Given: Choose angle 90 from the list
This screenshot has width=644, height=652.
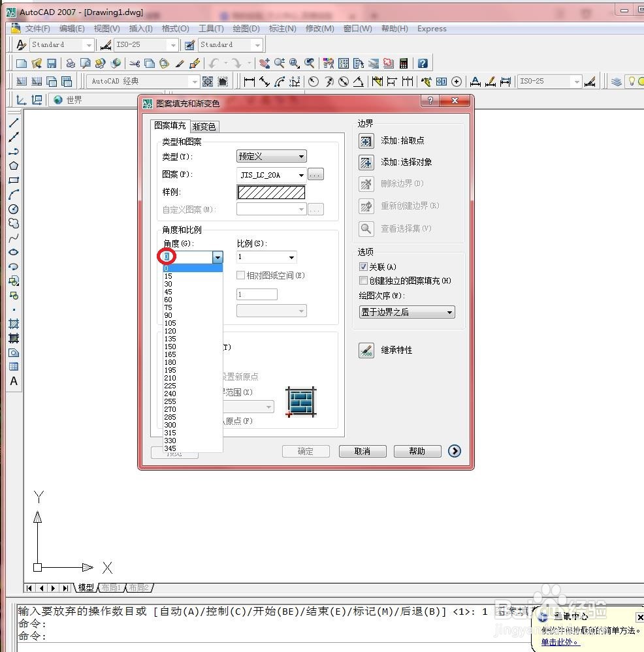Looking at the screenshot, I should (193, 315).
